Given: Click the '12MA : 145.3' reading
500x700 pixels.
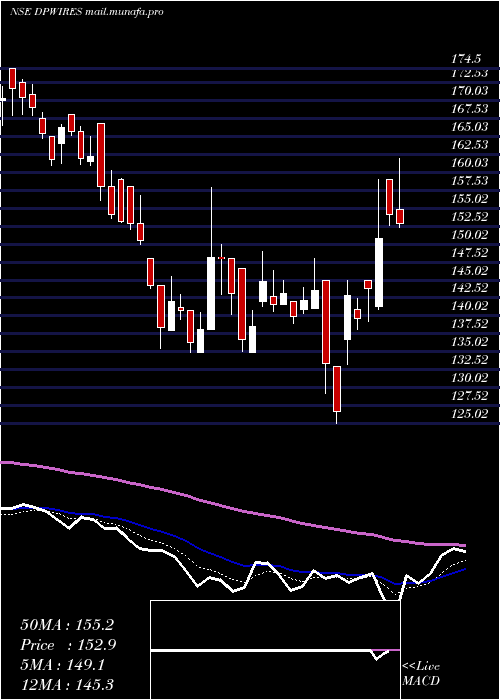Looking at the screenshot, I should click(x=66, y=684).
